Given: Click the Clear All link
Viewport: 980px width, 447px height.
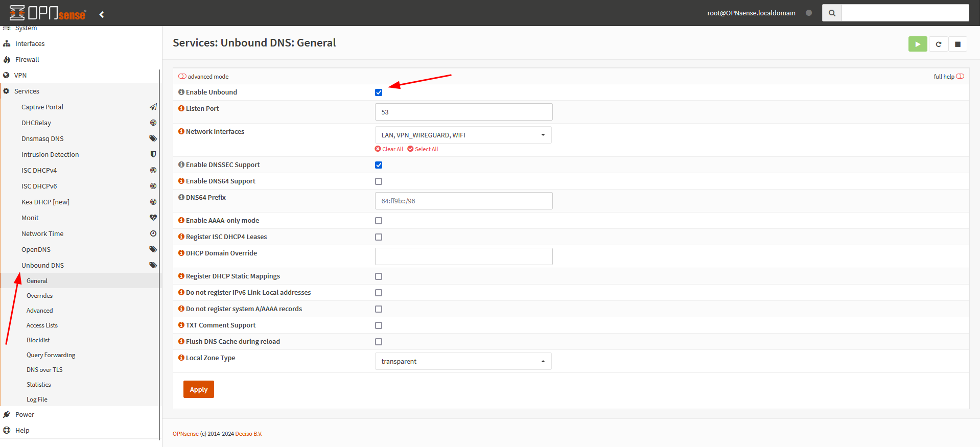Looking at the screenshot, I should click(389, 149).
